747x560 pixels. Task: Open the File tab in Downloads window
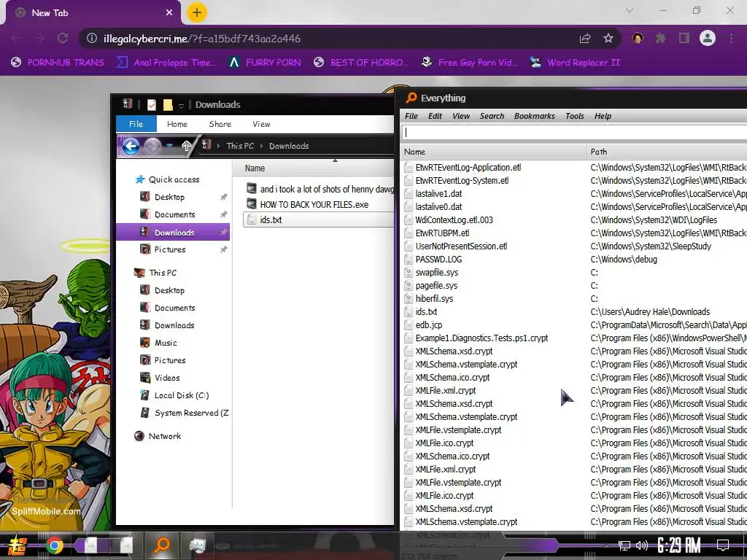point(136,124)
